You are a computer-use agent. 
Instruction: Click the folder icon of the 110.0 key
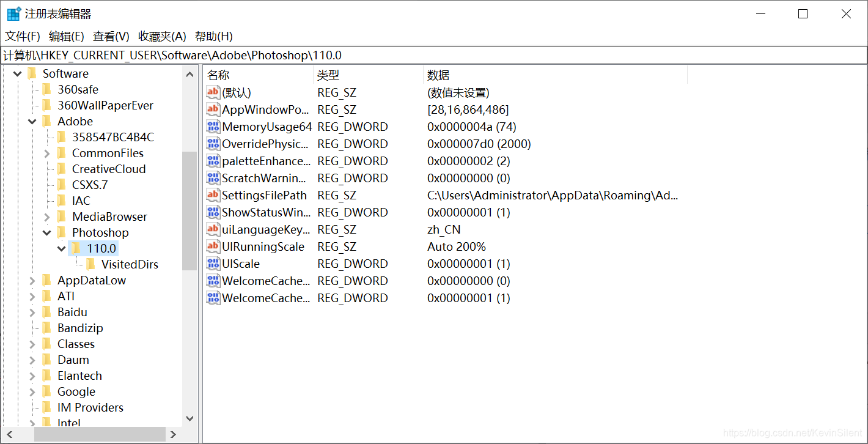[x=76, y=248]
